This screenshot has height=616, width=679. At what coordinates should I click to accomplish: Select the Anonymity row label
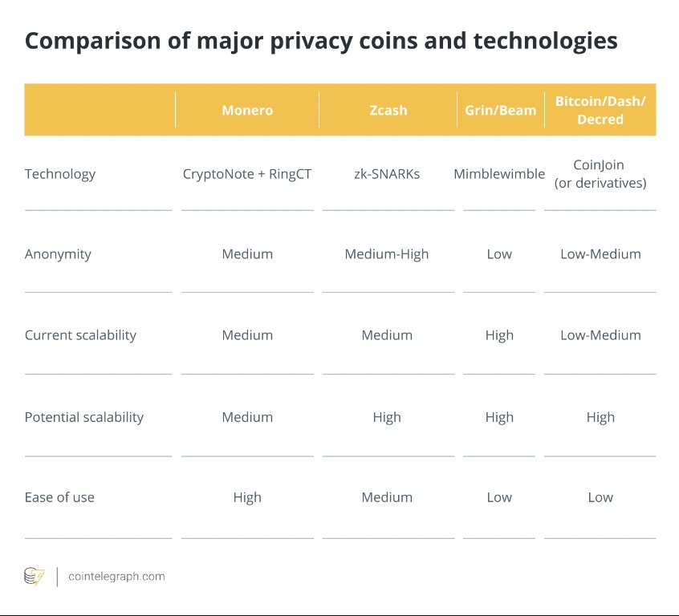click(x=58, y=254)
